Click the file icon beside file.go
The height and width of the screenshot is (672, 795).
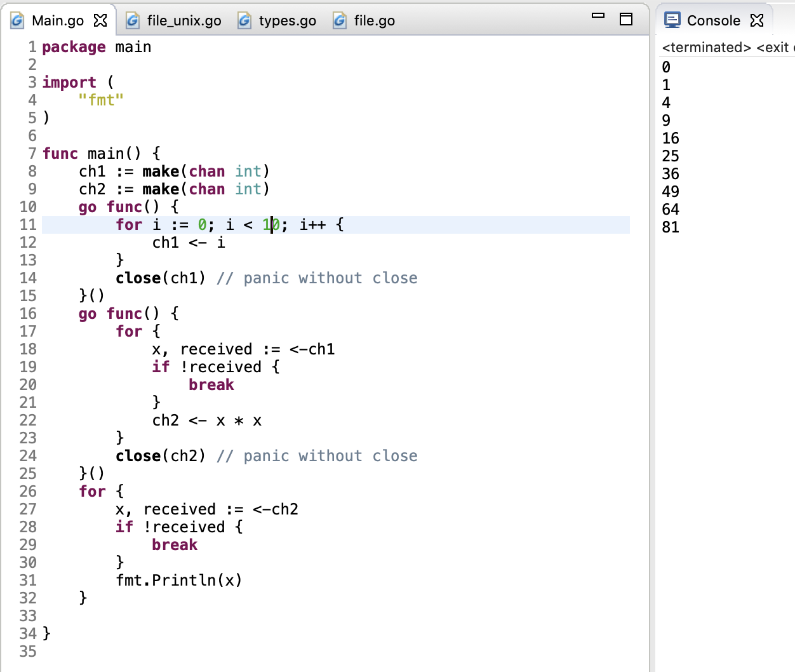340,21
